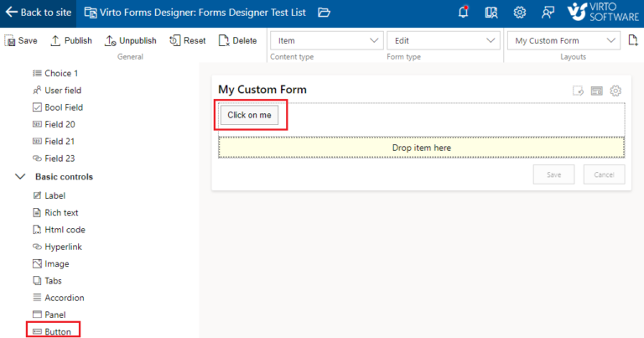Click the 'Click on me' button
Image resolution: width=644 pixels, height=338 pixels.
tap(249, 115)
